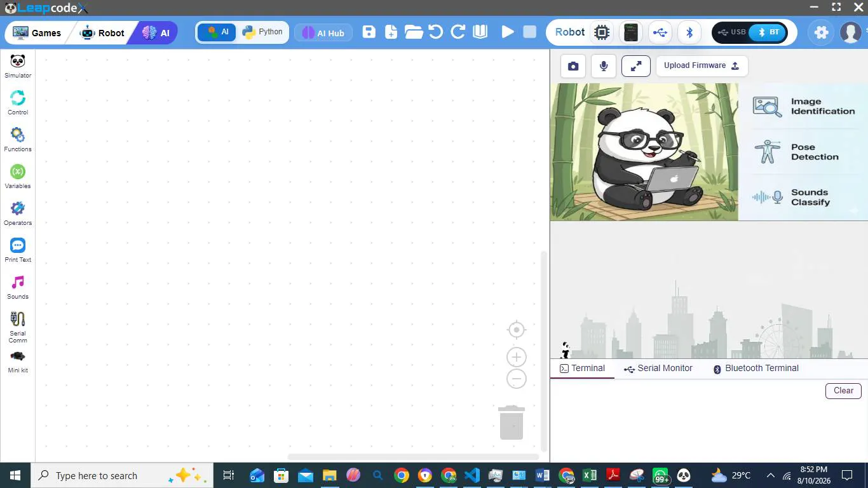Viewport: 868px width, 488px height.
Task: Click the workspace trash can
Action: tap(512, 423)
